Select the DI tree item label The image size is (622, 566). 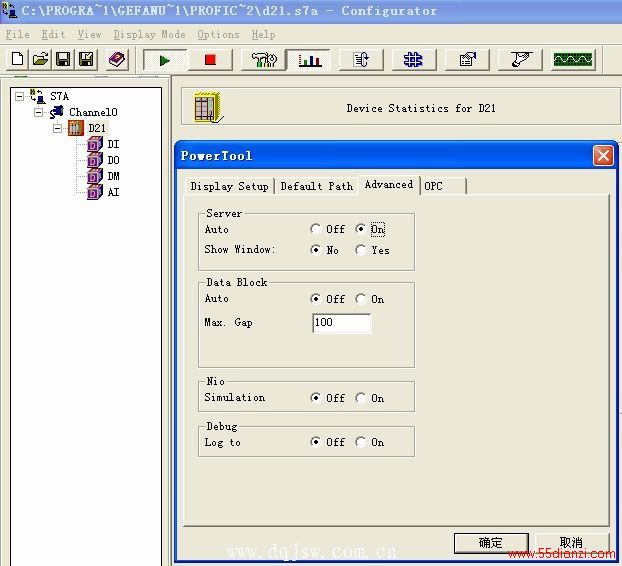(x=113, y=144)
